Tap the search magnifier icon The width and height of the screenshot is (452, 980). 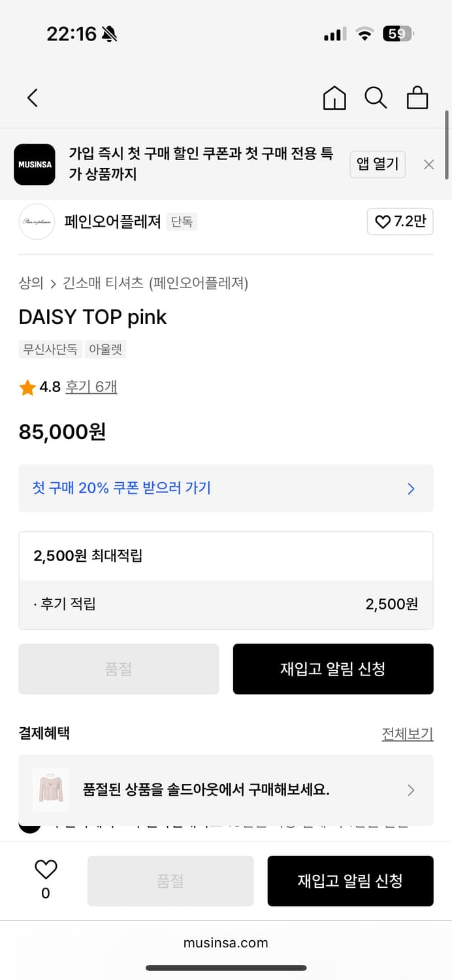[x=376, y=97]
